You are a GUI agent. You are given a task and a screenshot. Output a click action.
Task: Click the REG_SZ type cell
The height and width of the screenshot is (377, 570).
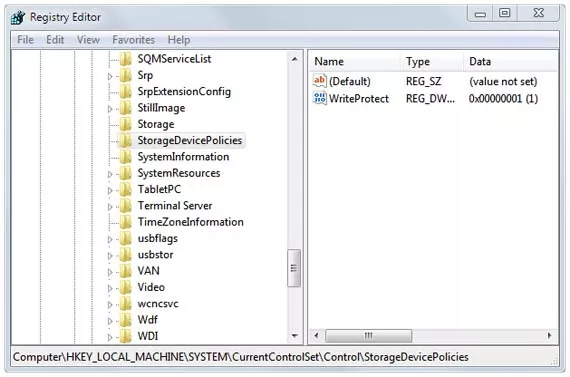coord(424,81)
